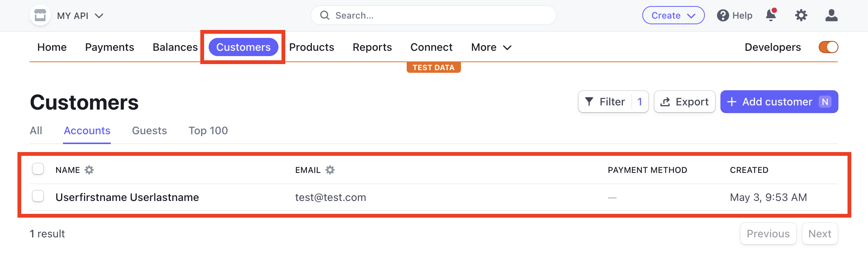Viewport: 868px width, 273px height.
Task: Open settings via the gear icon
Action: [801, 16]
